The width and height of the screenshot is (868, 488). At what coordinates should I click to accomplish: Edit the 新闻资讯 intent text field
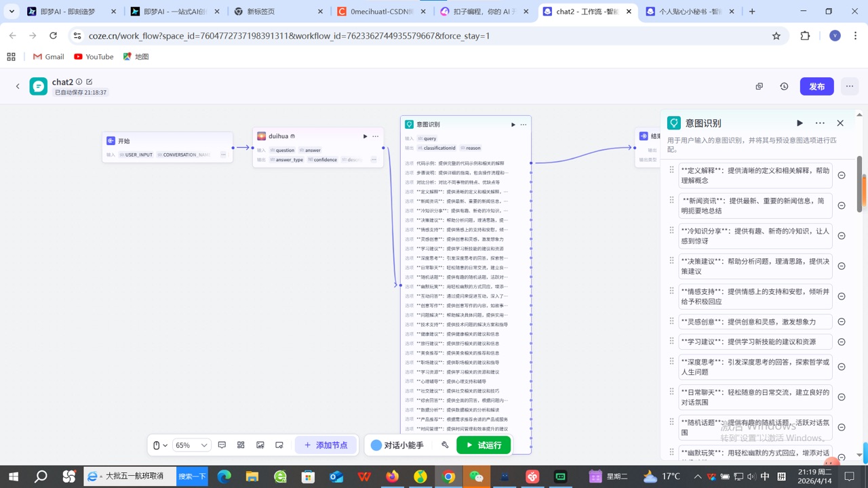pos(755,205)
